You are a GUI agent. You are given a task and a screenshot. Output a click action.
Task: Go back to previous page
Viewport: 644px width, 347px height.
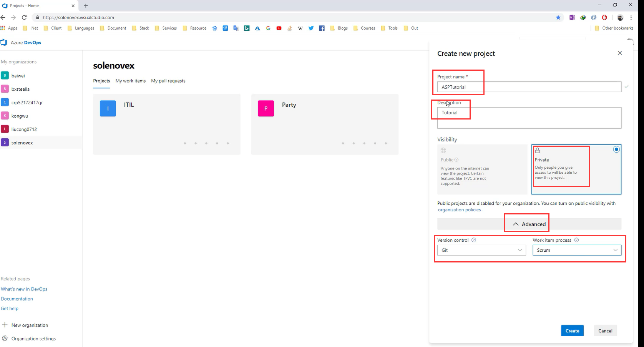point(3,17)
